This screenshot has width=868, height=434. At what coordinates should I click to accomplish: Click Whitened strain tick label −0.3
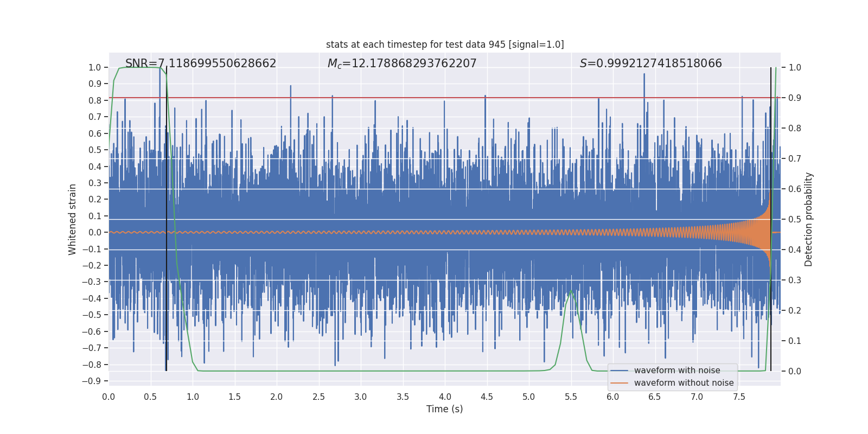(x=92, y=282)
